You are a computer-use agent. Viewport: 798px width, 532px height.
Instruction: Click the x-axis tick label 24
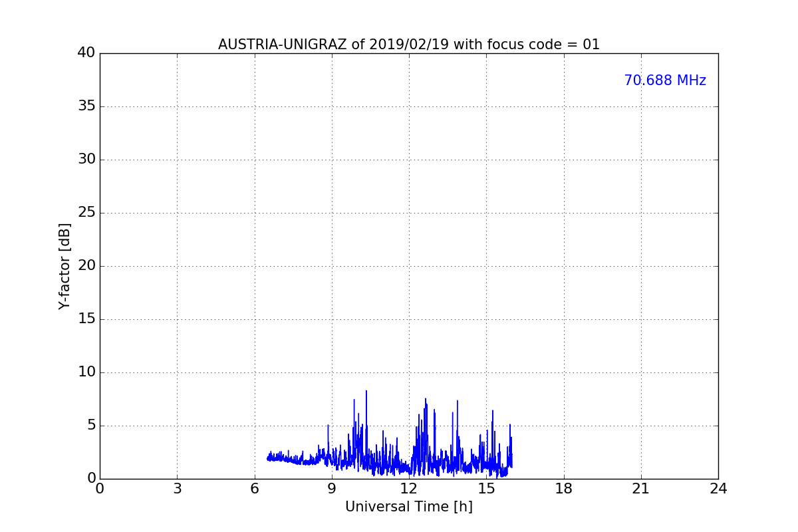(x=718, y=489)
